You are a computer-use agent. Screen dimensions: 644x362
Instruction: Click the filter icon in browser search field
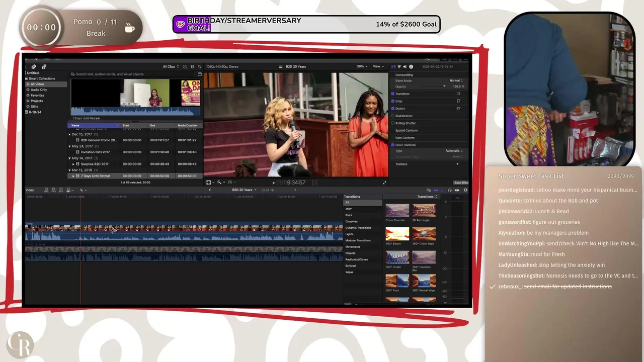(200, 74)
